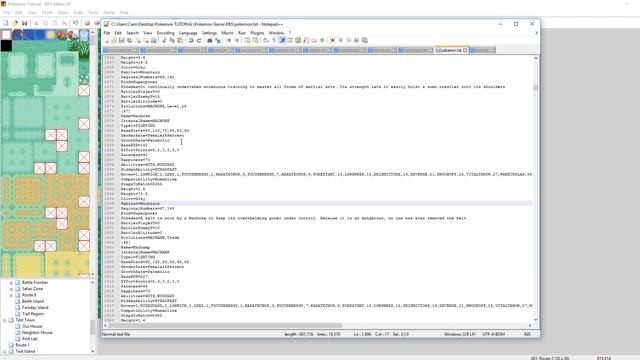Collapse Test Town map node
Screen dimensions: 640x360
click(x=5, y=320)
